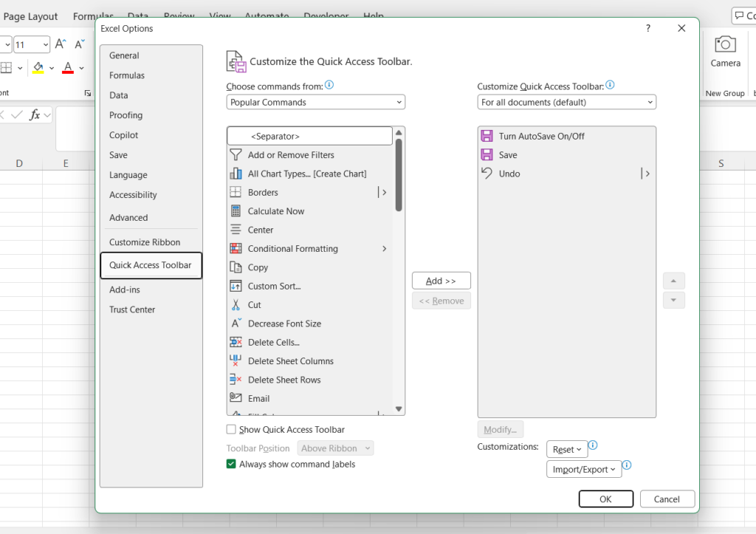
Task: Click the commands list scrollbar thumb
Action: click(399, 174)
